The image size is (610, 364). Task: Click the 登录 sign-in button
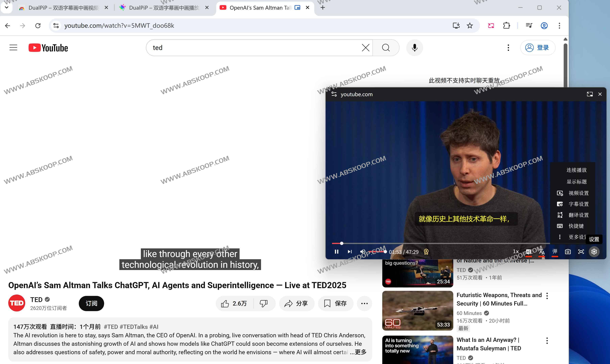point(538,48)
